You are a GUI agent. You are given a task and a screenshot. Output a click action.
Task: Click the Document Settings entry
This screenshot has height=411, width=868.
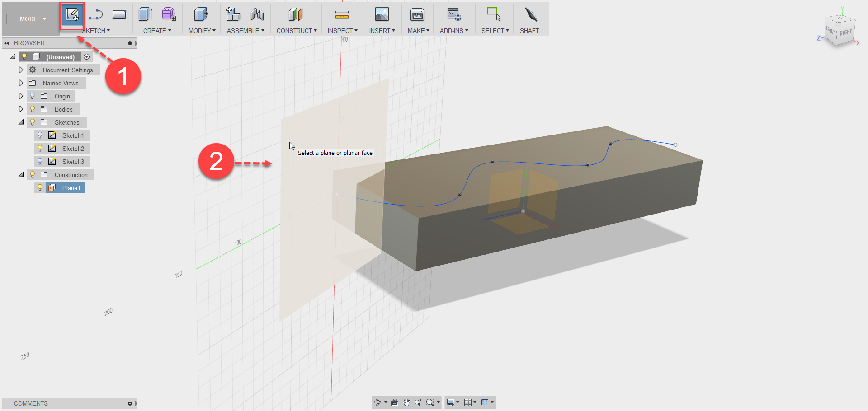click(x=68, y=70)
